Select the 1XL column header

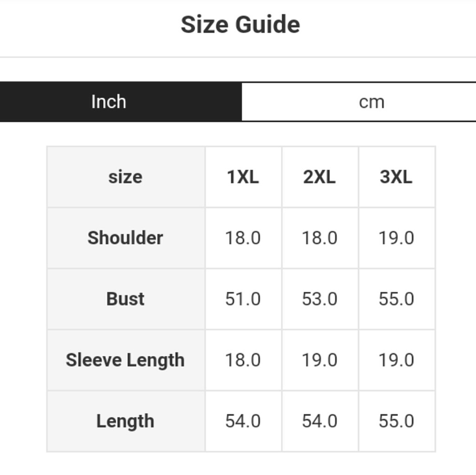(x=243, y=177)
